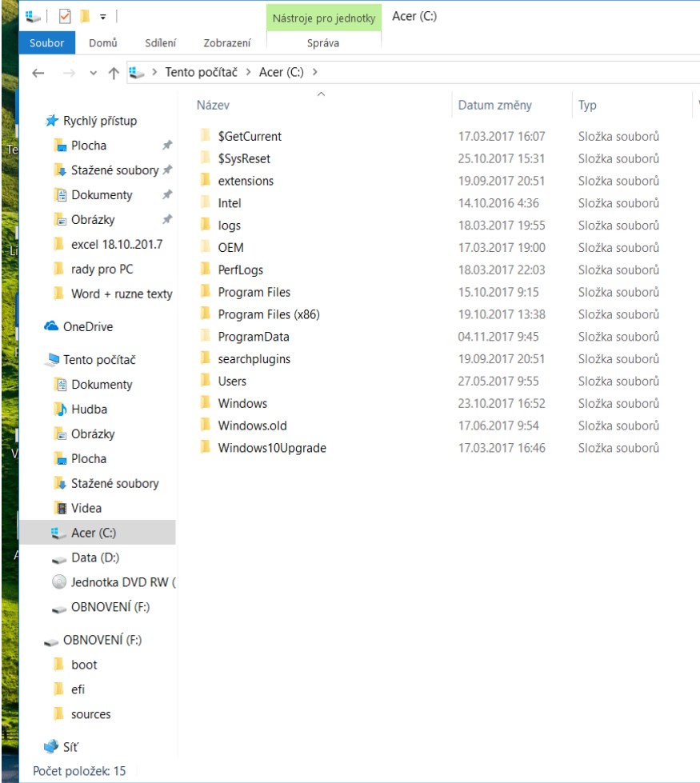Image resolution: width=700 pixels, height=783 pixels.
Task: Click the Nástroje pro jednotky contextual tab header
Action: click(x=324, y=18)
